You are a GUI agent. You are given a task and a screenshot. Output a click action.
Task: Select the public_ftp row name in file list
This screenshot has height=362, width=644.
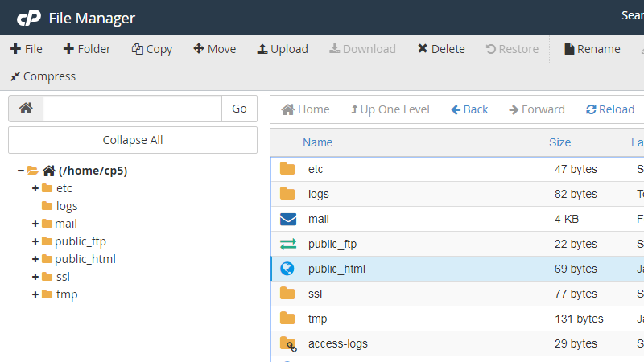click(x=332, y=245)
